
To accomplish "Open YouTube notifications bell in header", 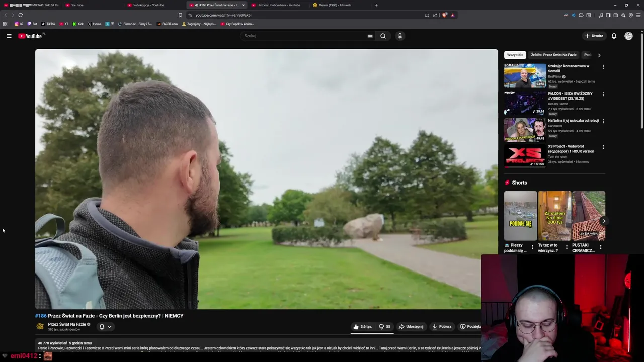I will tap(614, 36).
